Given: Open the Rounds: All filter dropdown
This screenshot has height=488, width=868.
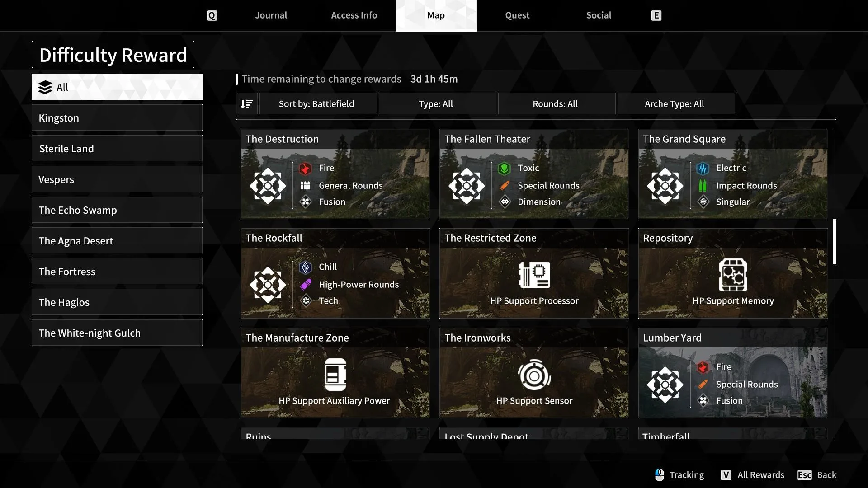Looking at the screenshot, I should pos(555,104).
